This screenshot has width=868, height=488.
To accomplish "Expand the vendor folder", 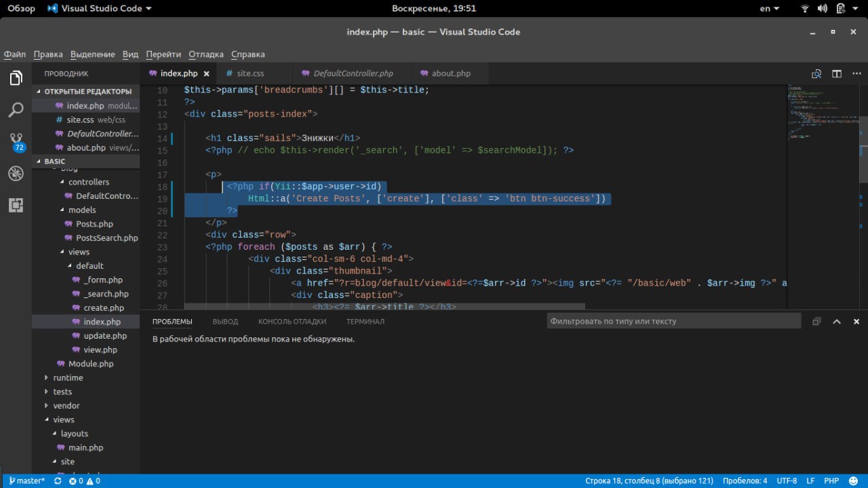I will [x=66, y=405].
